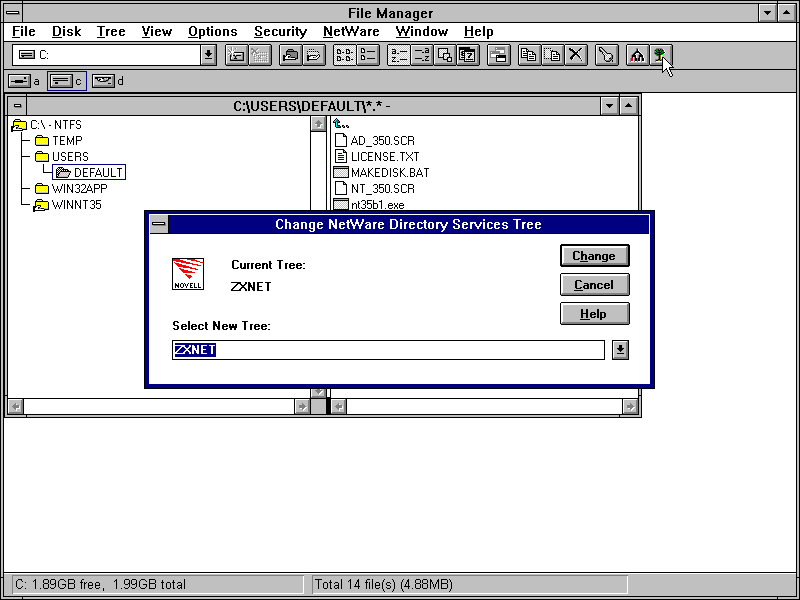
Task: Switch to name-only file view icon
Action: coord(344,55)
